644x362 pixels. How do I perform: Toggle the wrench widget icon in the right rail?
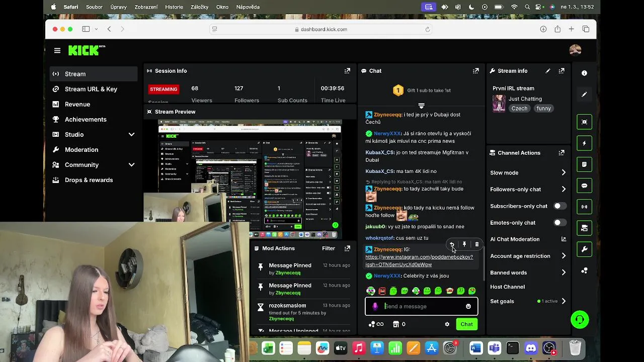584,249
